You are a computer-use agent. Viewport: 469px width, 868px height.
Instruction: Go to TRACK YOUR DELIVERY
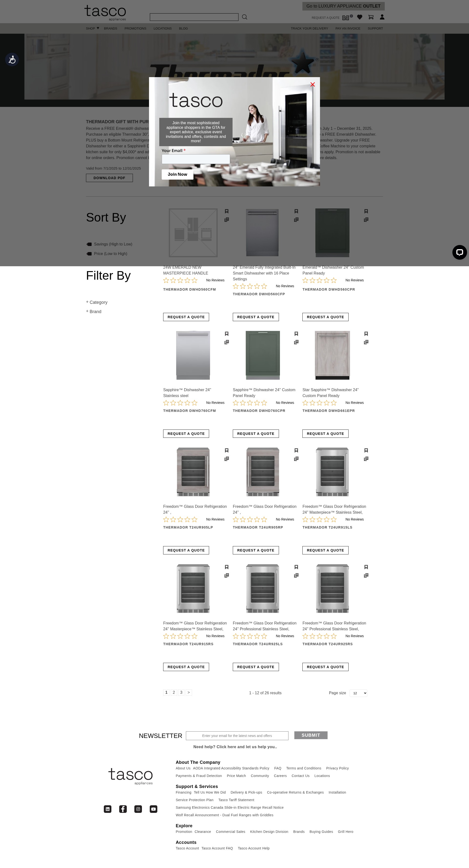click(x=309, y=29)
